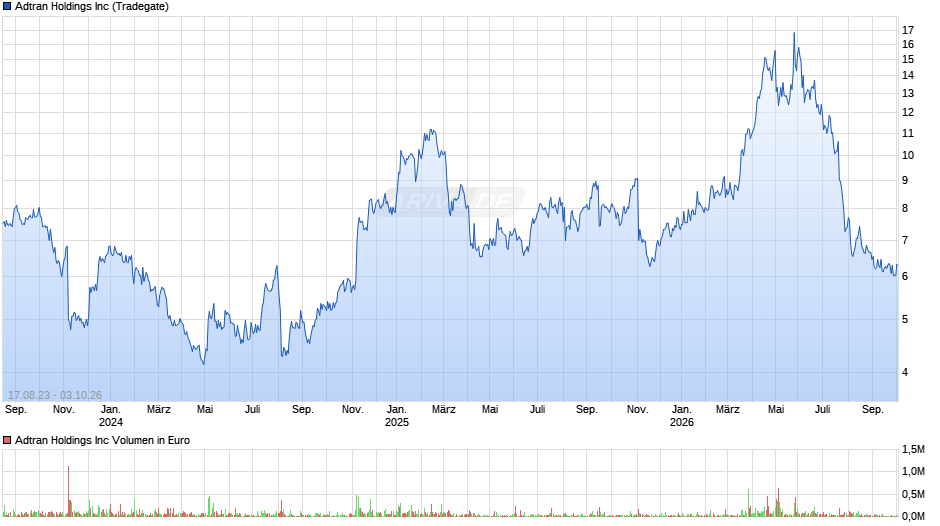Screen dimensions: 940x526
Task: Click the '0,0M' volume axis label
Action: (x=913, y=516)
